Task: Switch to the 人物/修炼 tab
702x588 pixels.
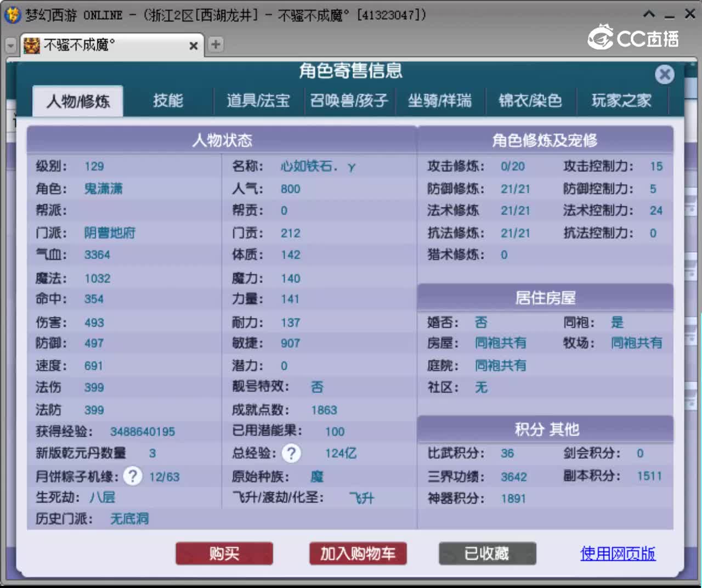Action: tap(78, 101)
